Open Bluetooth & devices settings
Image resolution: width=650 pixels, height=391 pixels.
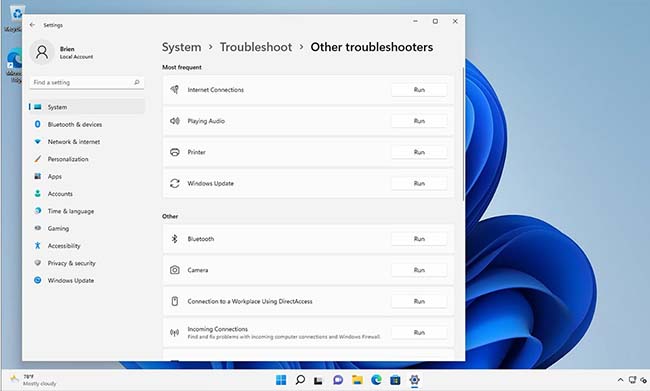[75, 124]
